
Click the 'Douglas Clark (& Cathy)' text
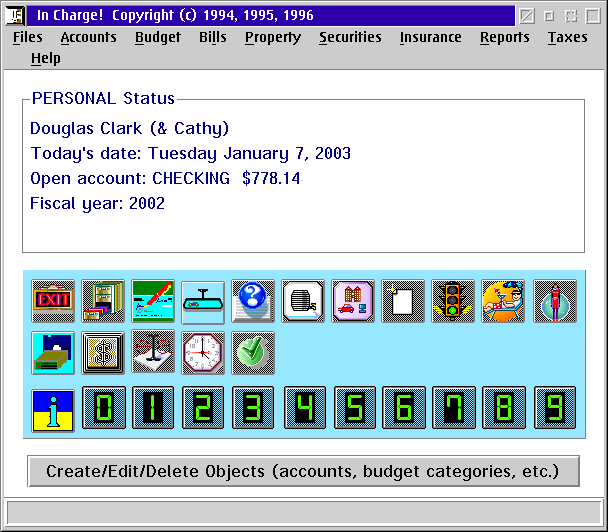(130, 128)
